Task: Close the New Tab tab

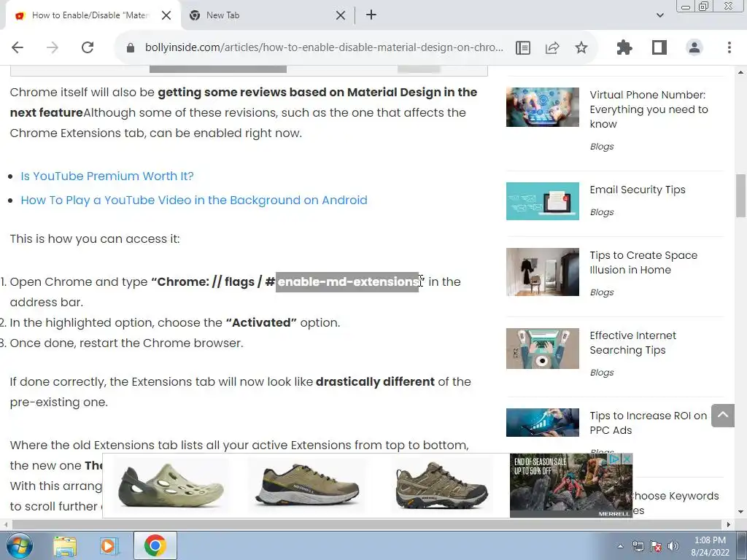Action: [340, 15]
